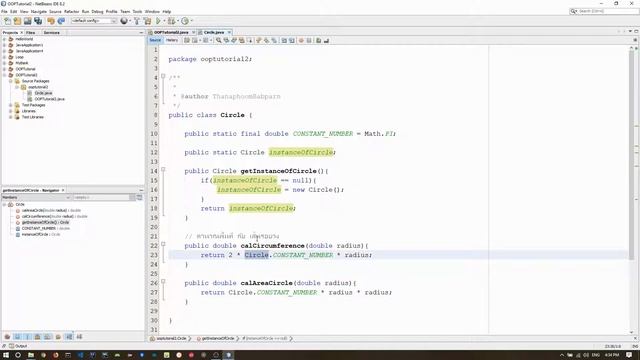Expand the OOPTutorial project node
Viewport: 640px width, 360px height.
click(4, 69)
